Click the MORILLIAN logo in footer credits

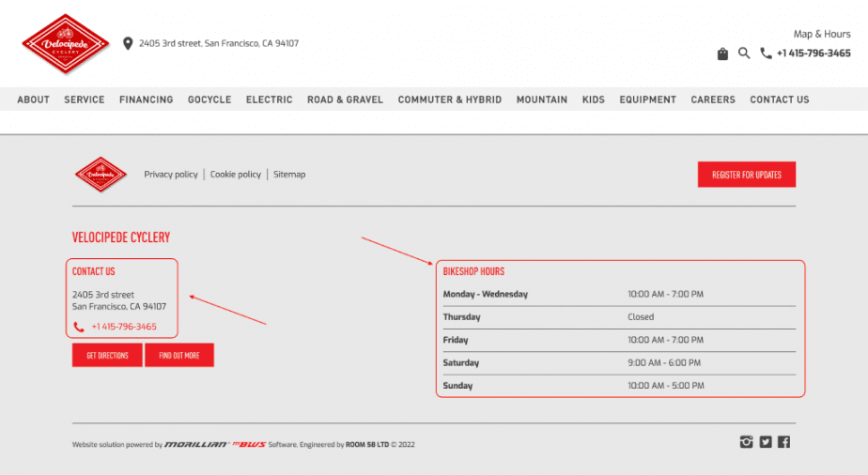[196, 444]
